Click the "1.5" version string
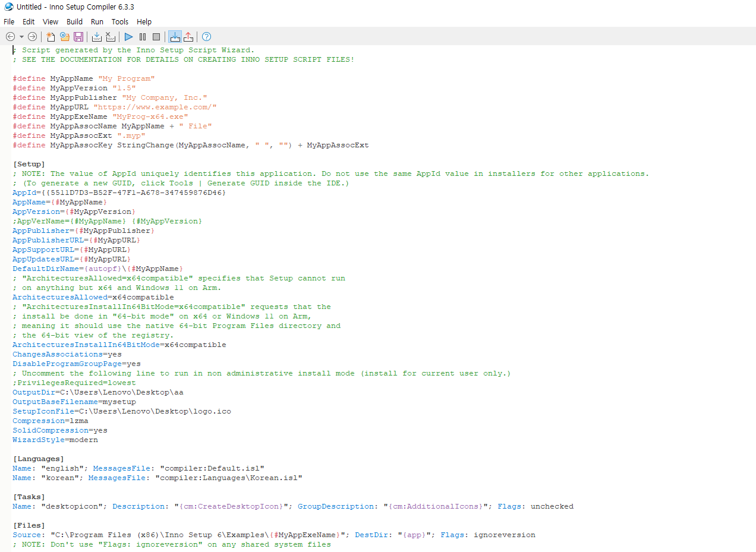This screenshot has width=756, height=552. click(x=124, y=88)
